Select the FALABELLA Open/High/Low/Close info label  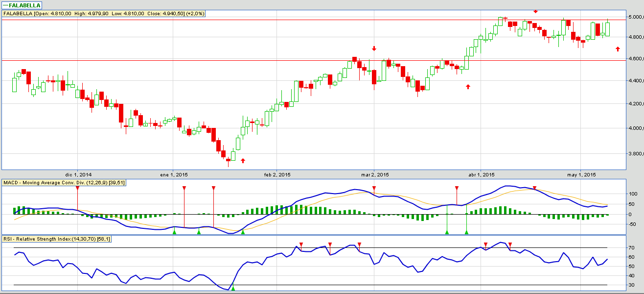(x=104, y=14)
